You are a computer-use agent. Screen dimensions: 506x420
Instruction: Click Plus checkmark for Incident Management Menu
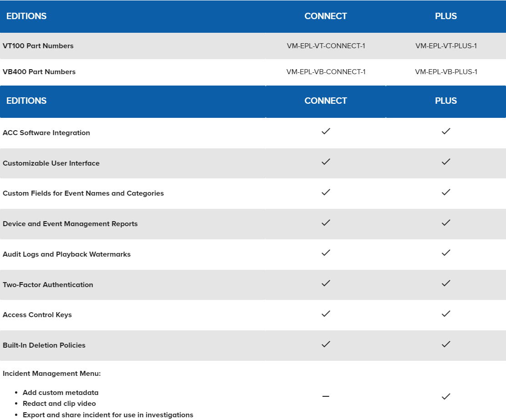click(445, 396)
